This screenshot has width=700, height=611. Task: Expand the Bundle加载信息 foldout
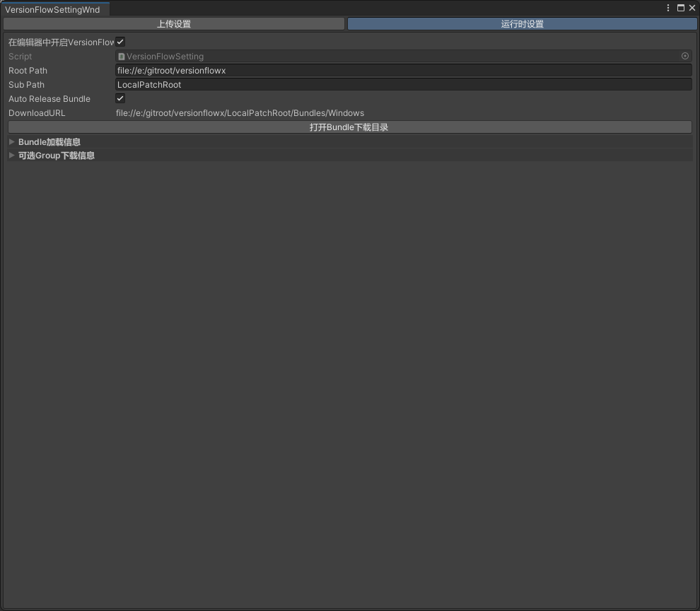point(11,142)
